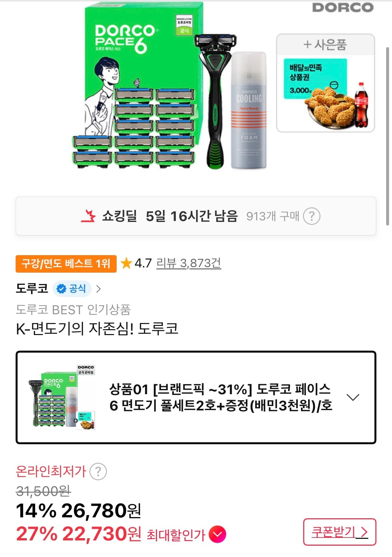Click the 쿠폰받기 coupon button
The image size is (392, 557).
click(x=340, y=532)
